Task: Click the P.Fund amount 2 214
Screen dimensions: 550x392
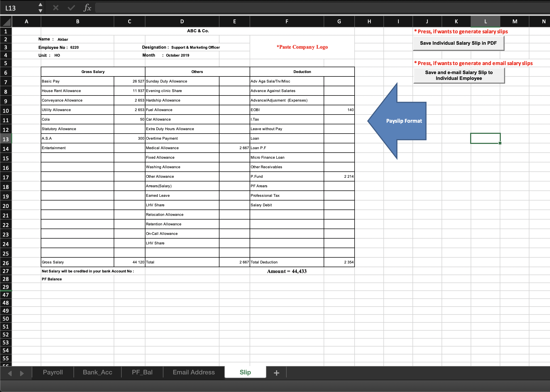Action: point(339,176)
